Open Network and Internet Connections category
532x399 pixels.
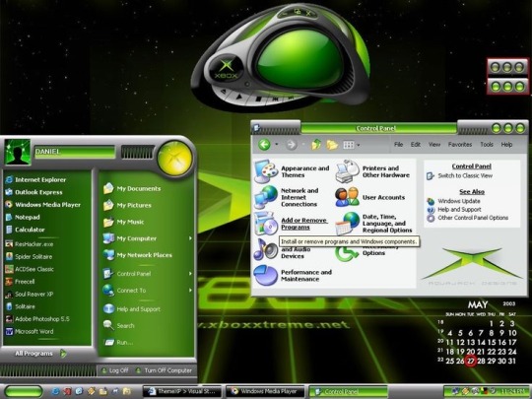coord(286,197)
